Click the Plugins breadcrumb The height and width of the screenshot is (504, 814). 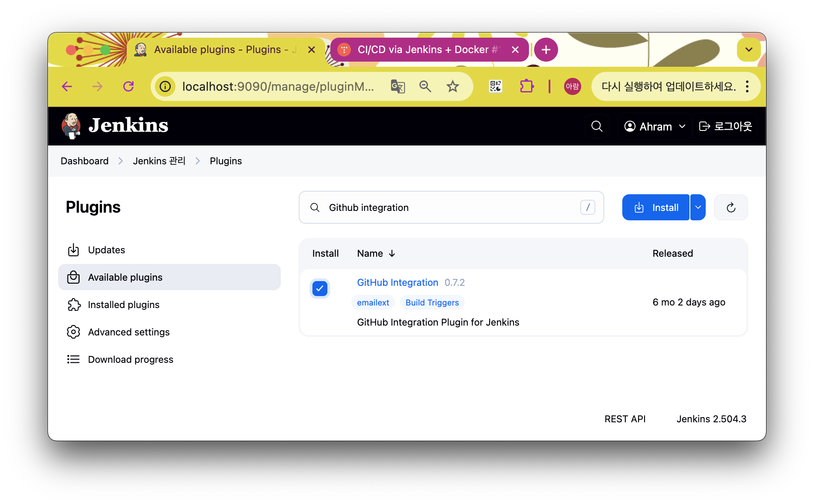tap(226, 161)
